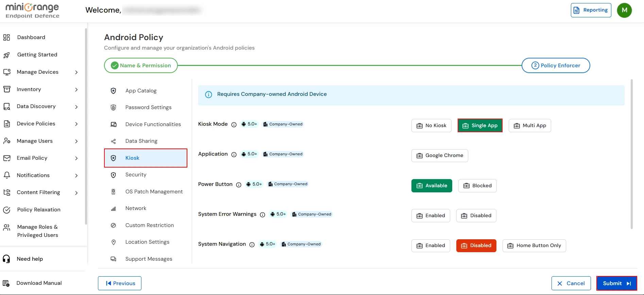Open the Security policy section

pos(136,175)
